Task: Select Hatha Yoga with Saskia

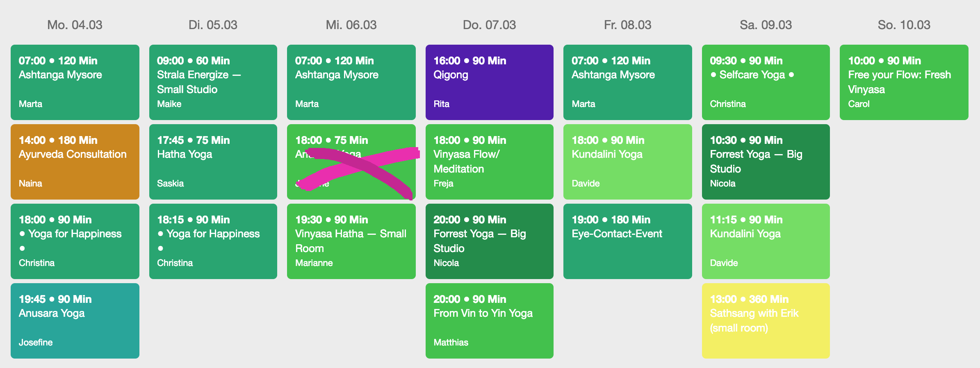Action: pyautogui.click(x=213, y=162)
